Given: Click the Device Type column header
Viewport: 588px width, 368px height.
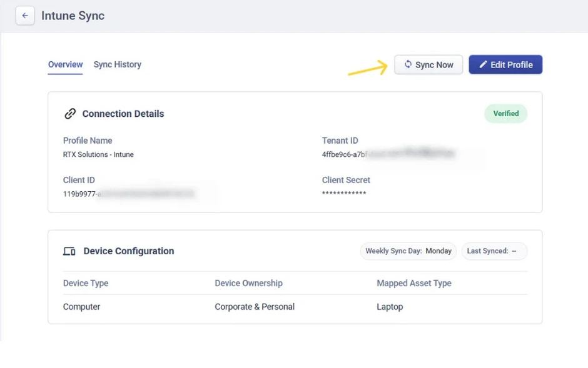Looking at the screenshot, I should point(86,283).
